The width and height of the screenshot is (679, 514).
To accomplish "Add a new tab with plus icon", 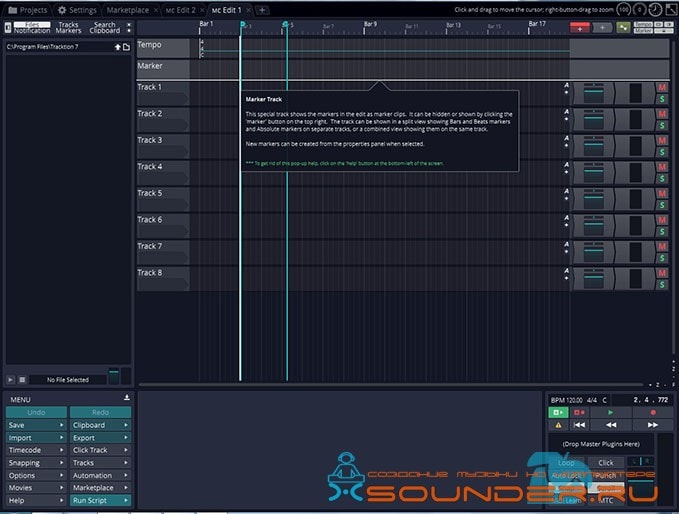I will pyautogui.click(x=262, y=10).
